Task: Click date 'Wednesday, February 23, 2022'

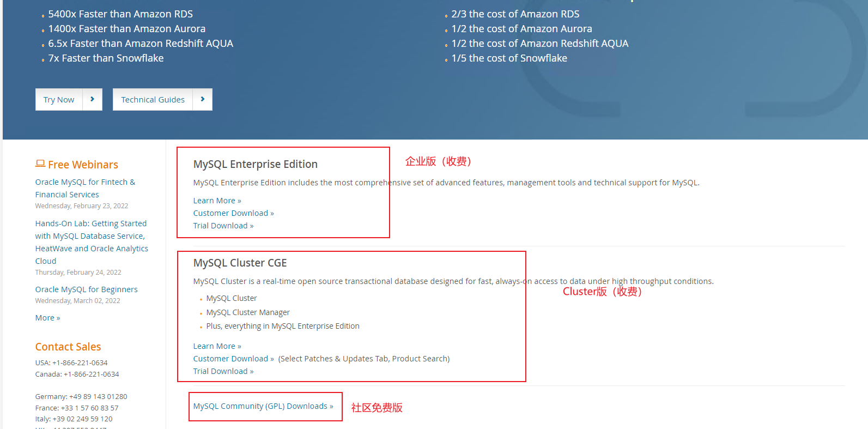Action: [82, 206]
